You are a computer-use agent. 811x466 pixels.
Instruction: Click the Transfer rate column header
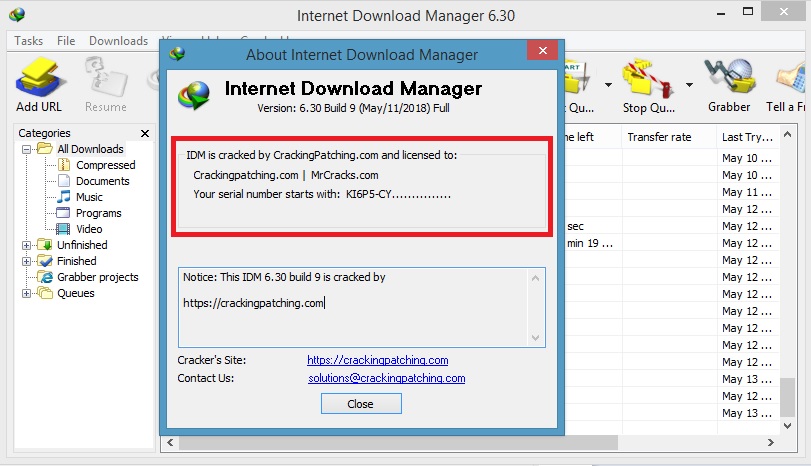pos(668,137)
